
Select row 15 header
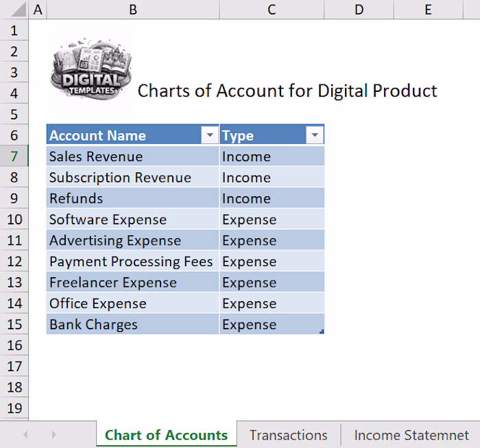(14, 324)
